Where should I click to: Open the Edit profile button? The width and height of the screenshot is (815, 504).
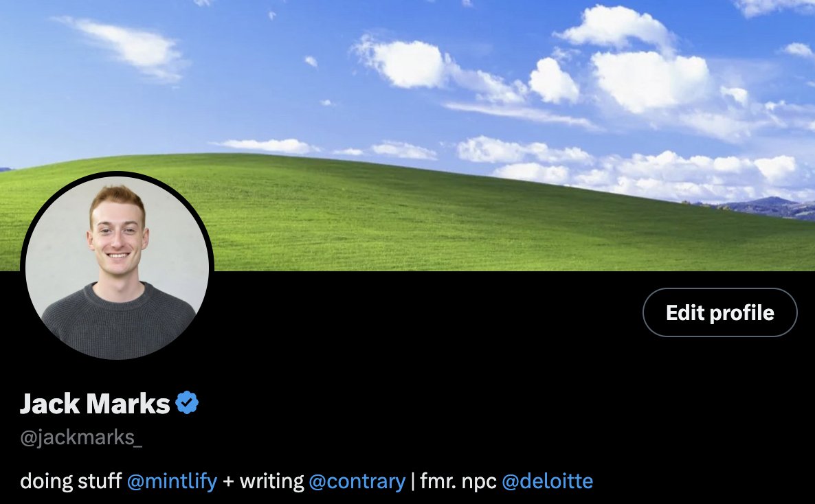coord(720,312)
